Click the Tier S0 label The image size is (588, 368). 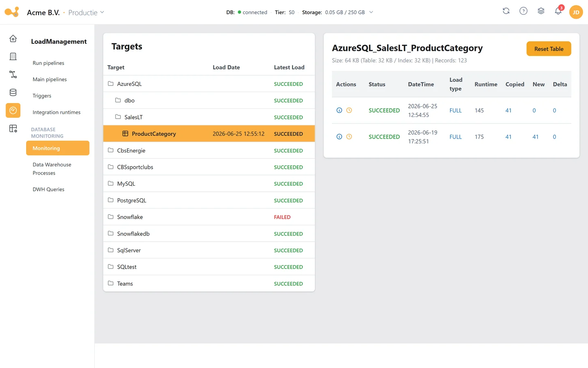click(285, 12)
